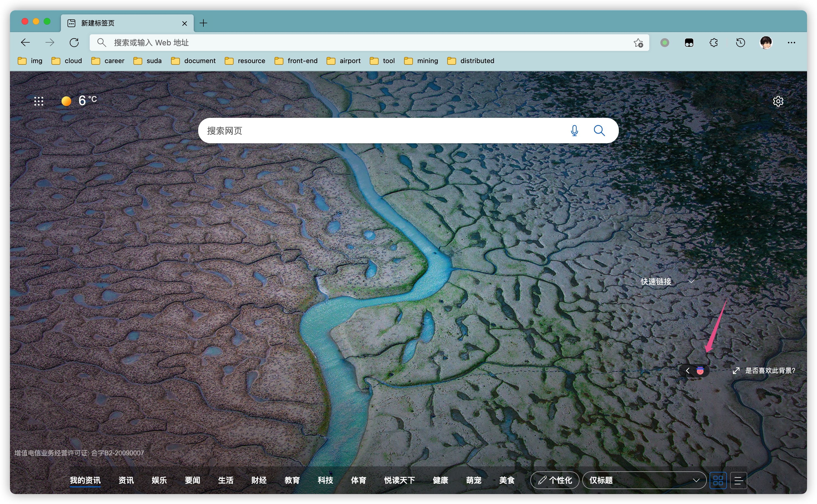Open the Tampermonkey extension icon

pos(689,43)
